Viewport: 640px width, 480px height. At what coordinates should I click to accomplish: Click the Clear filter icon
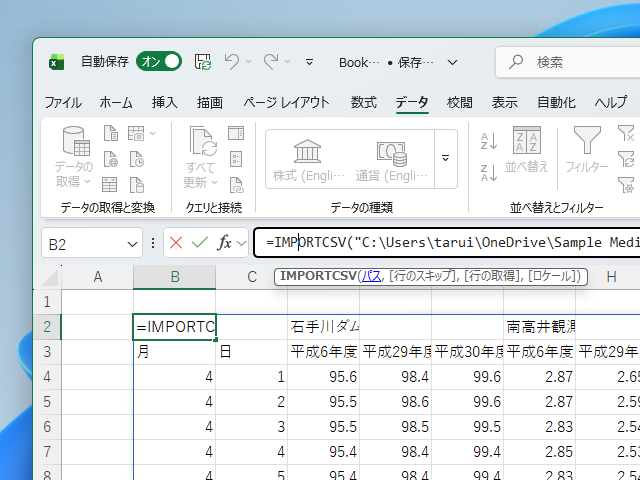[626, 133]
